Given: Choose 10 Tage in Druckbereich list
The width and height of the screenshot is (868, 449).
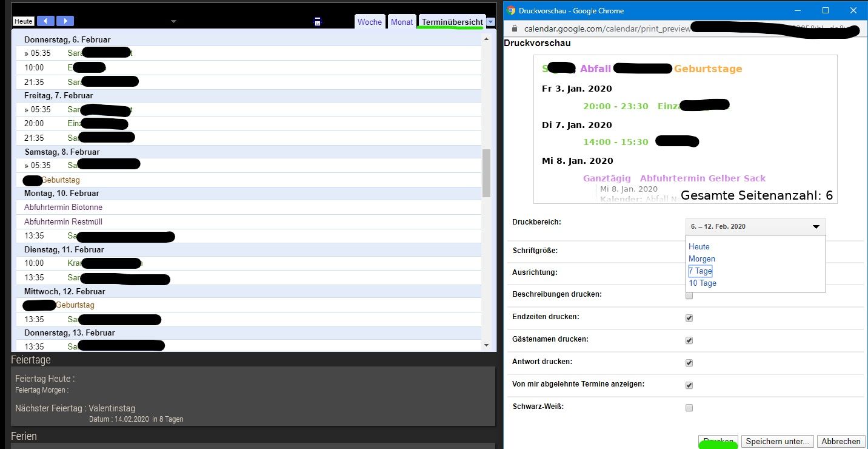Looking at the screenshot, I should [703, 283].
